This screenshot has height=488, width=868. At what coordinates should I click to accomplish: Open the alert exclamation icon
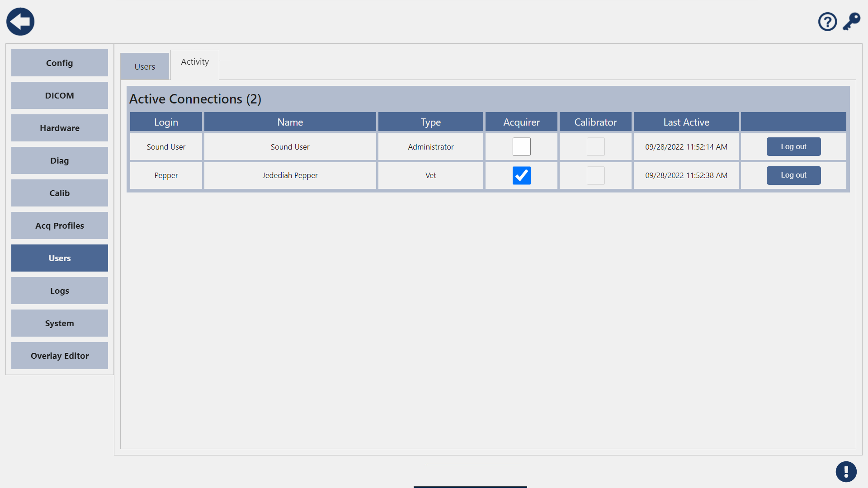tap(846, 472)
